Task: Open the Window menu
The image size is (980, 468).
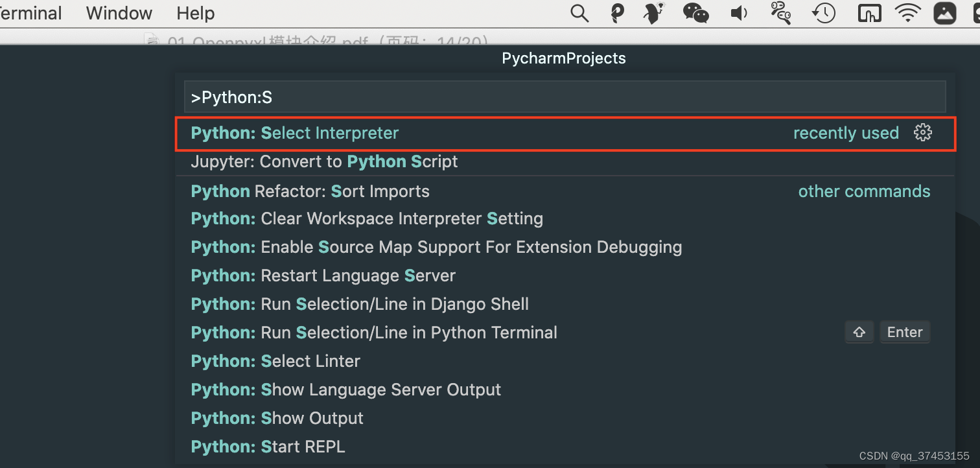Action: click(x=118, y=13)
